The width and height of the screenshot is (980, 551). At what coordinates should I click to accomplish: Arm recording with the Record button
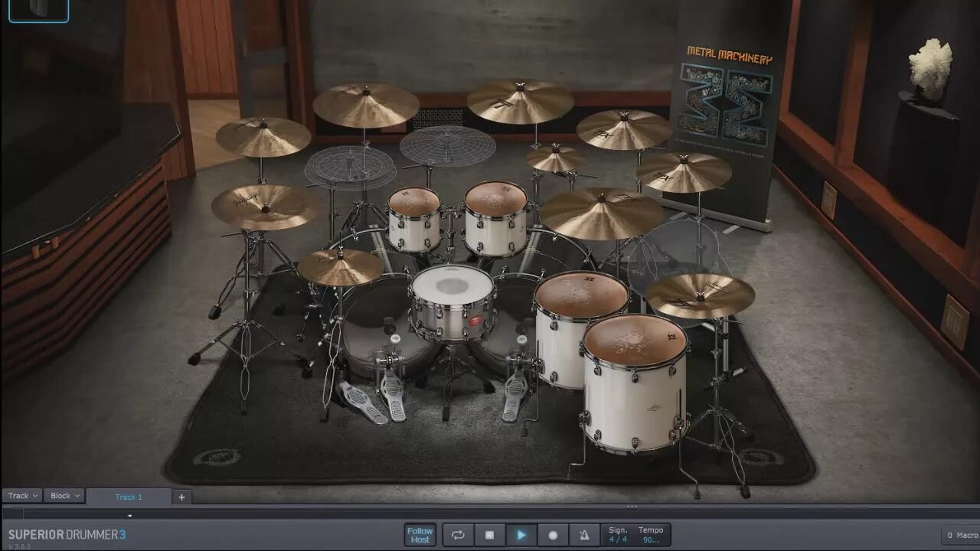[x=553, y=535]
